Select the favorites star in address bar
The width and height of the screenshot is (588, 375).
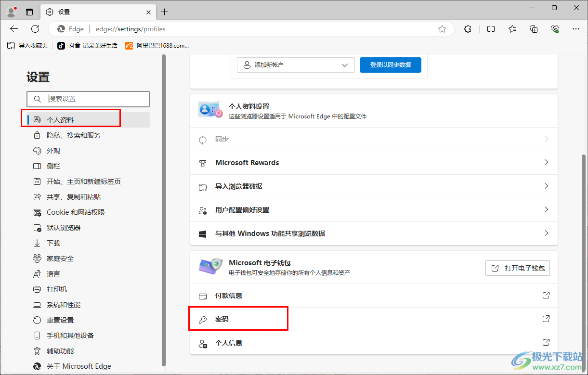click(x=442, y=29)
